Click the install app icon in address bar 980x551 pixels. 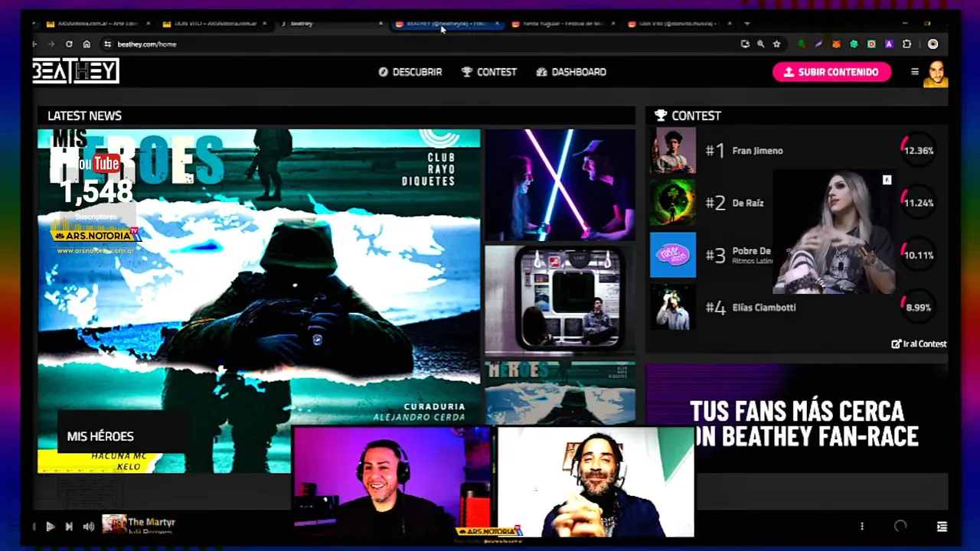click(x=745, y=44)
